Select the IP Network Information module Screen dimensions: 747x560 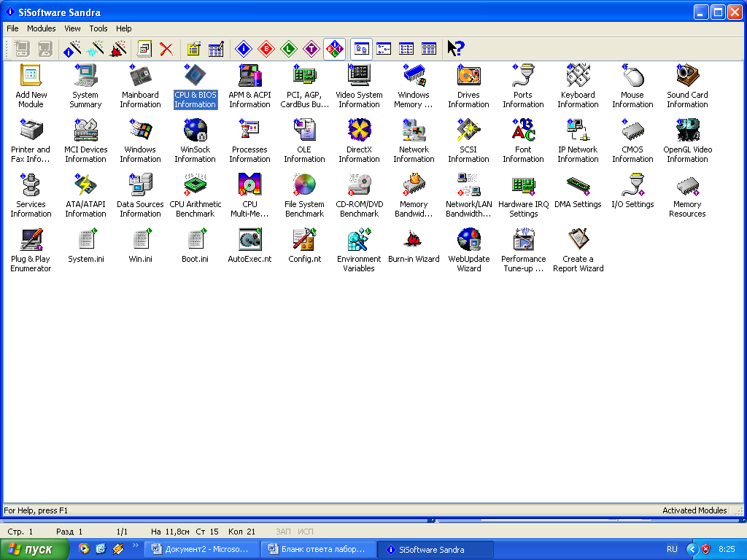578,141
